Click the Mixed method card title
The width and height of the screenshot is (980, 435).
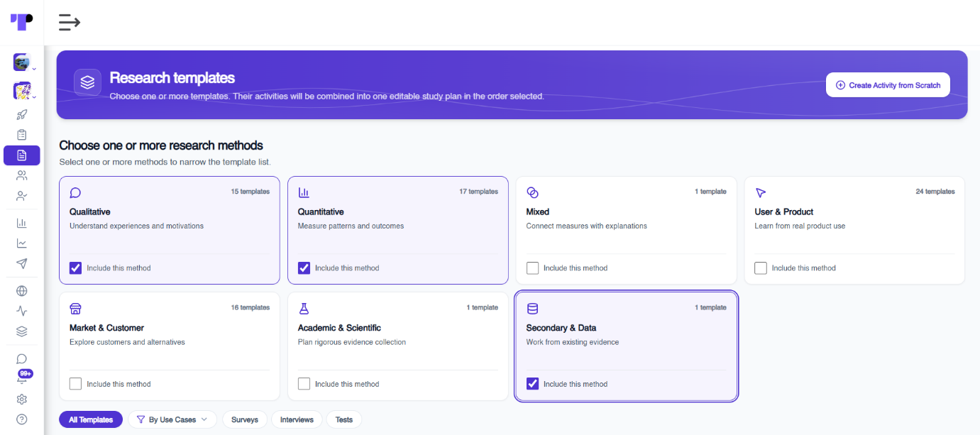[x=538, y=211]
